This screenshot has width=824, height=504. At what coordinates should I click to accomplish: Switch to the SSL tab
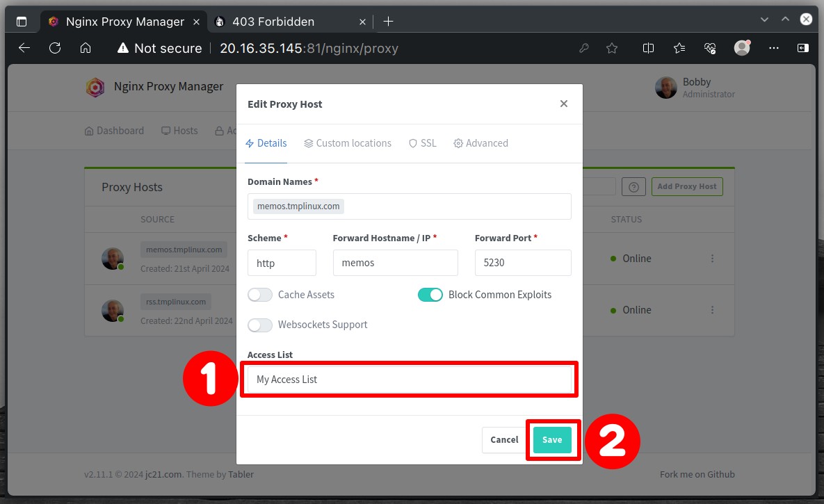point(423,143)
